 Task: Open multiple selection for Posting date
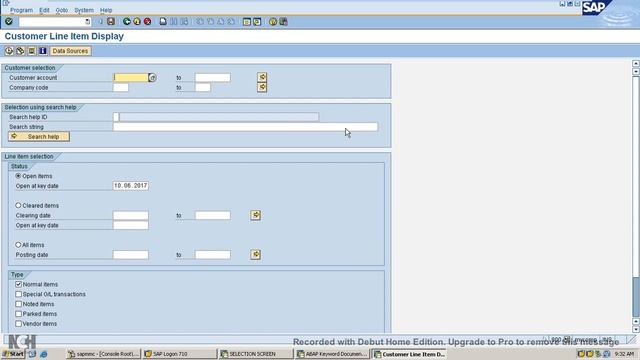point(256,255)
